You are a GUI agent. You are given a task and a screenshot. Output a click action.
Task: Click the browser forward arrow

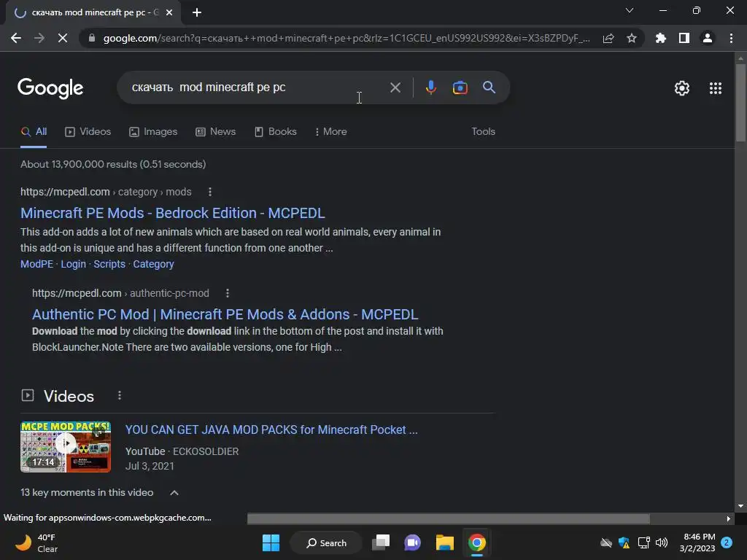[39, 38]
